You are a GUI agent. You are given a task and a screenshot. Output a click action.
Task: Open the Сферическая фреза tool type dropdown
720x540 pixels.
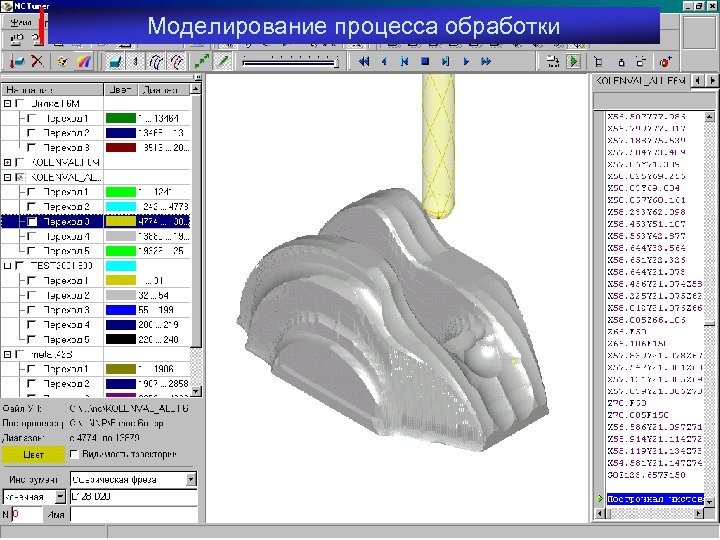(191, 479)
